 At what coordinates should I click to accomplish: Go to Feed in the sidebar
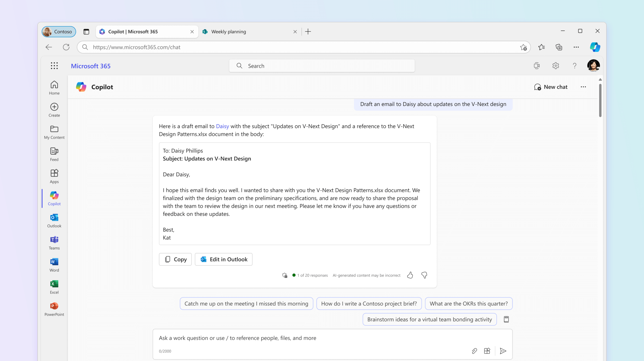click(x=54, y=154)
